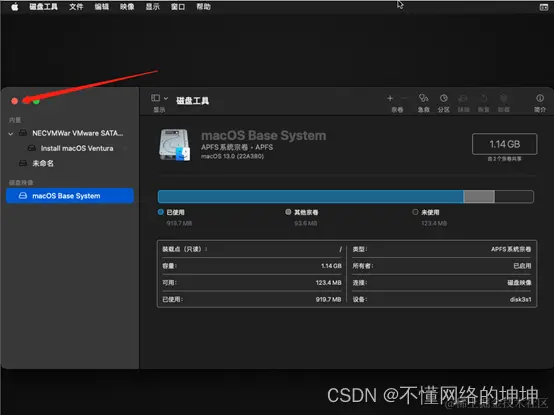Click the 已使用 value 919.7 MB in the table

(329, 299)
